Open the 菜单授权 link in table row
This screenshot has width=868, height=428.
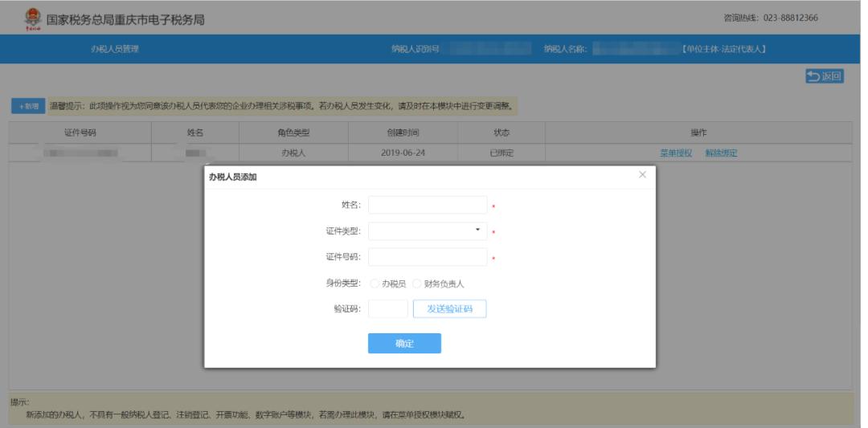click(676, 153)
